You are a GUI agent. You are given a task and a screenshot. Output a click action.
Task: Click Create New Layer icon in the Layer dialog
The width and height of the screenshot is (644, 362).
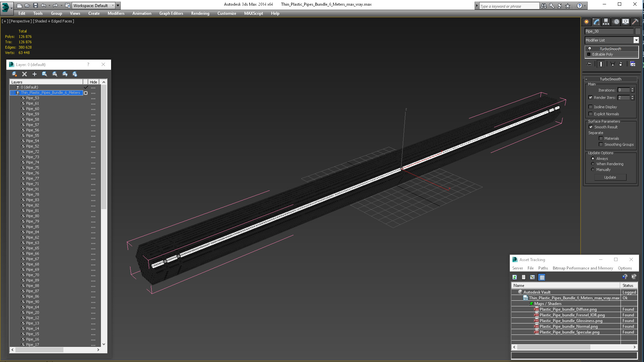(14, 74)
